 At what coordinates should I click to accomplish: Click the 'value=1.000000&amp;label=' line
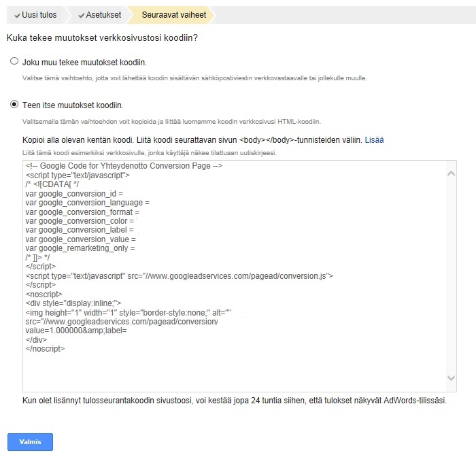(76, 331)
